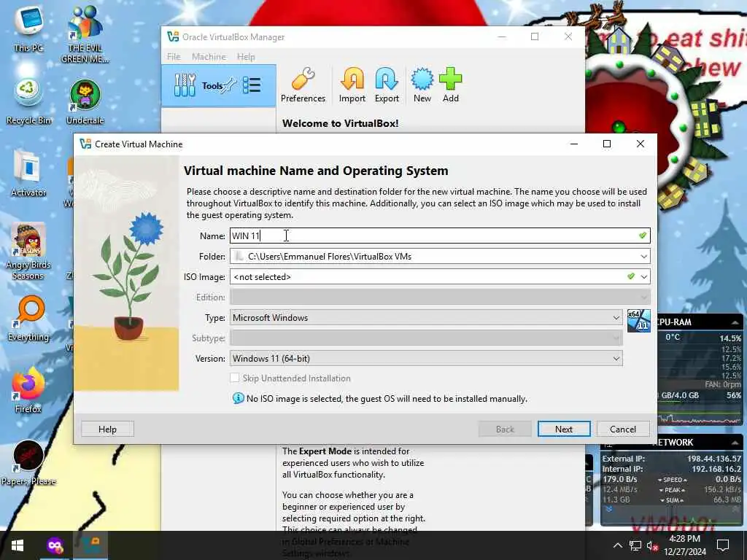
Task: Click the disabled Edition dropdown
Action: (x=440, y=297)
